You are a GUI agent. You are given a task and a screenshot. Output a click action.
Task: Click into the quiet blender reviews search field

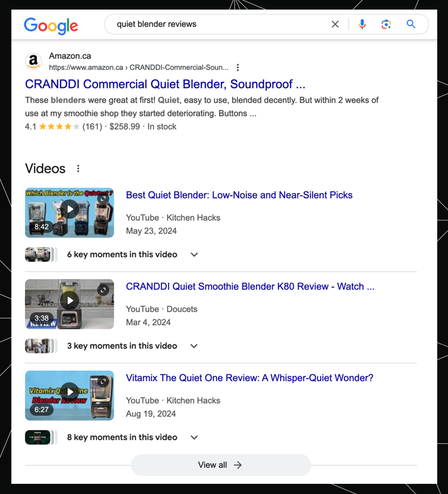(215, 25)
